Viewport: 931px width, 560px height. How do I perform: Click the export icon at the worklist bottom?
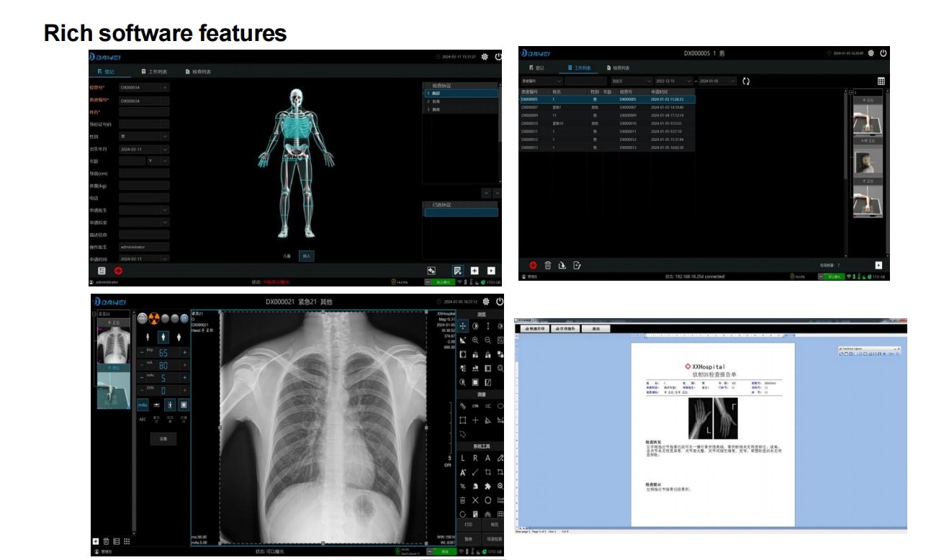coord(564,265)
